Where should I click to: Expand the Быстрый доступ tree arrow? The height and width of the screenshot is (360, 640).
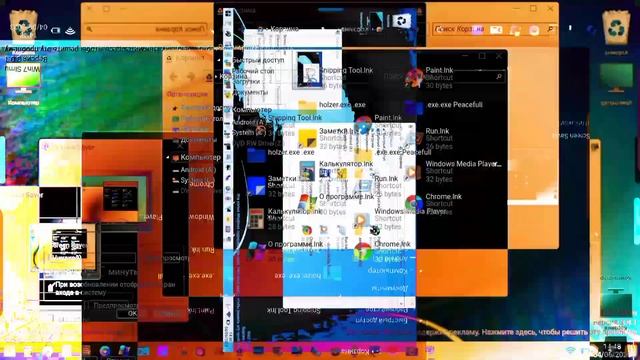(218, 60)
